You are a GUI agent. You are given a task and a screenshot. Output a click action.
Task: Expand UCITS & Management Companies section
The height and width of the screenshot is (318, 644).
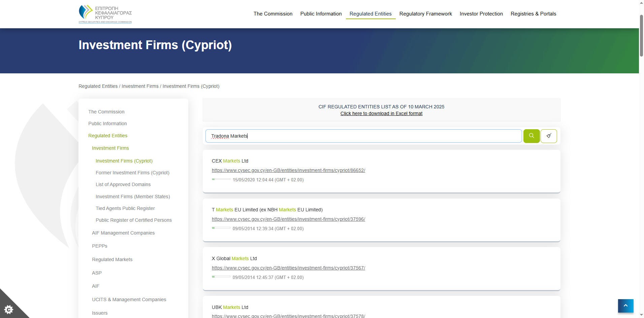click(129, 299)
